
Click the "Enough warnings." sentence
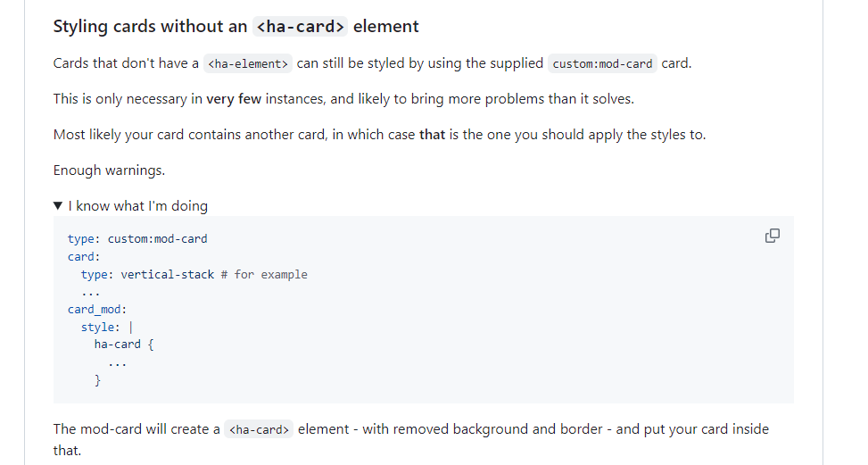(x=109, y=170)
